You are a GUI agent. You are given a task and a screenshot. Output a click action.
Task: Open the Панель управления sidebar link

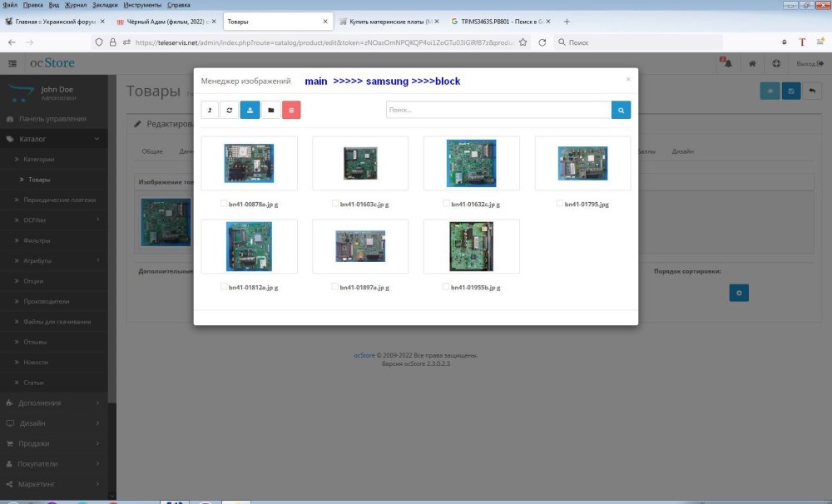pos(53,118)
